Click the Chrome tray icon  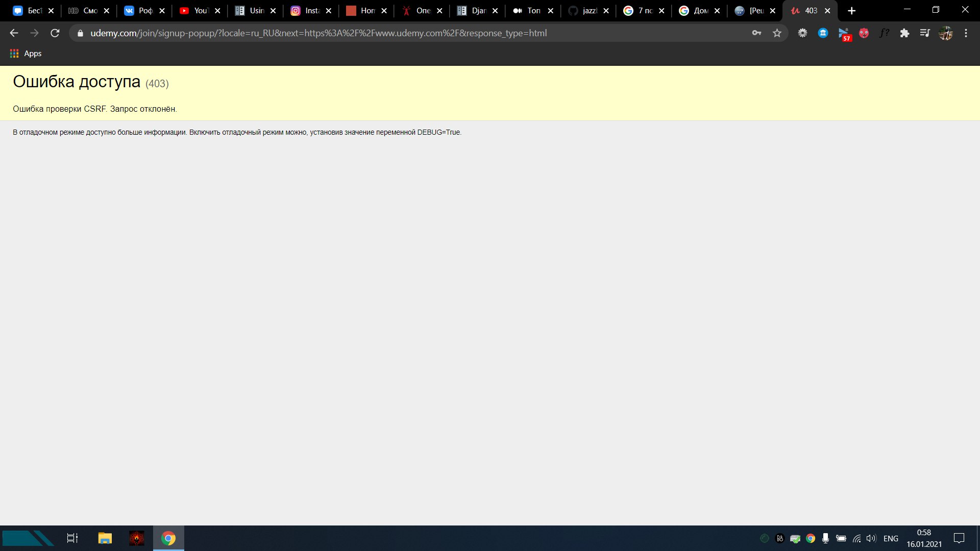[x=811, y=538]
